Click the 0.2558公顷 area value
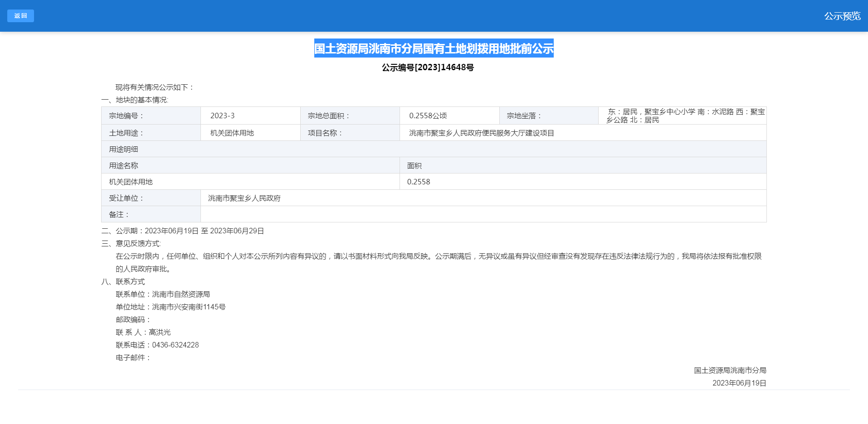This screenshot has height=424, width=868. pos(428,116)
